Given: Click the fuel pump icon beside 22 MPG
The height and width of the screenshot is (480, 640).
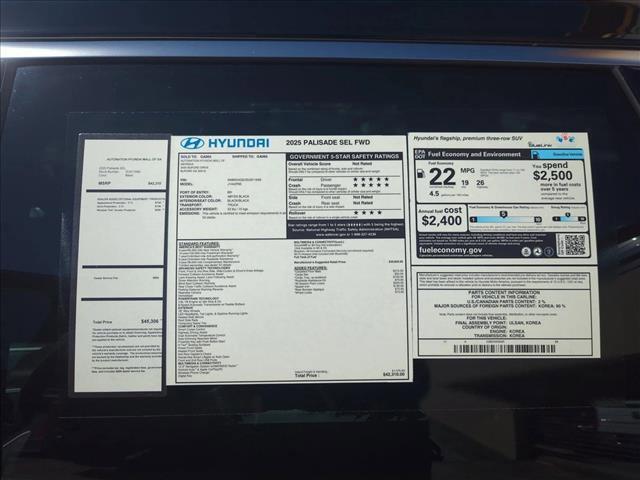Looking at the screenshot, I should [421, 173].
